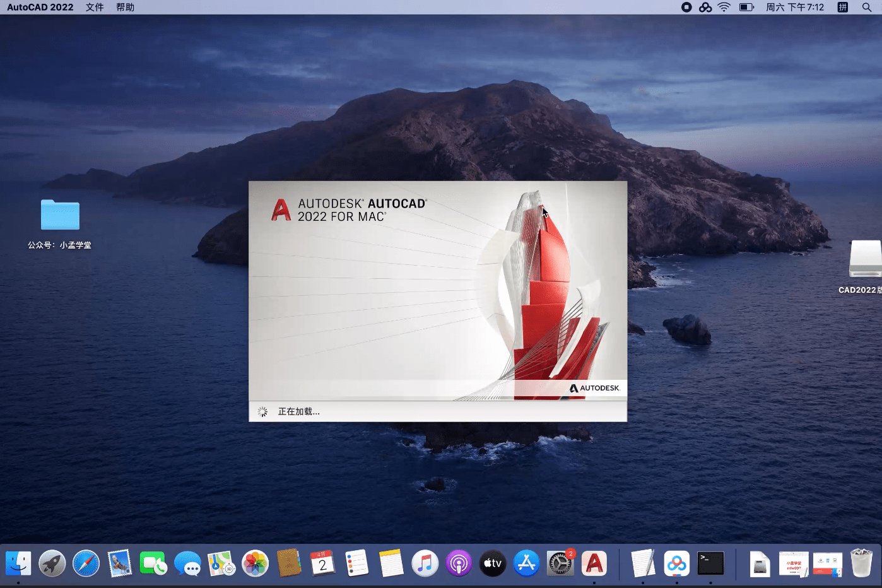Open Launchpad from the Dock
The height and width of the screenshot is (588, 882).
pyautogui.click(x=52, y=563)
